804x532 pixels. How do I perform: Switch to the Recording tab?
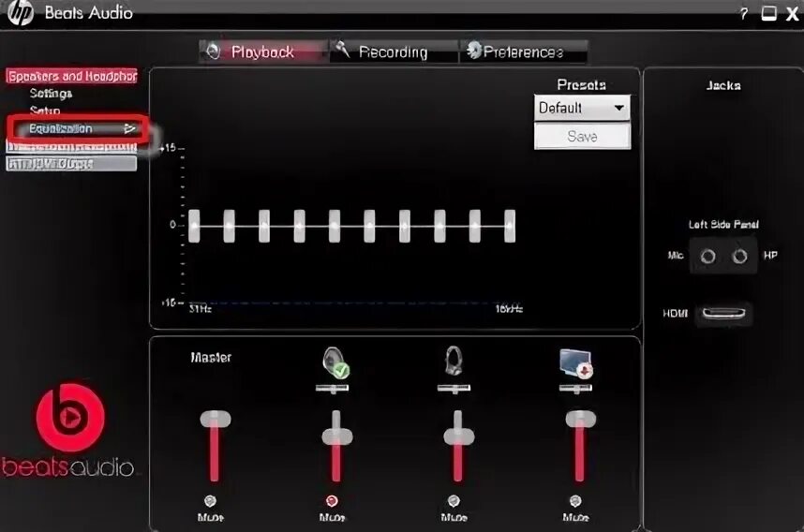394,52
